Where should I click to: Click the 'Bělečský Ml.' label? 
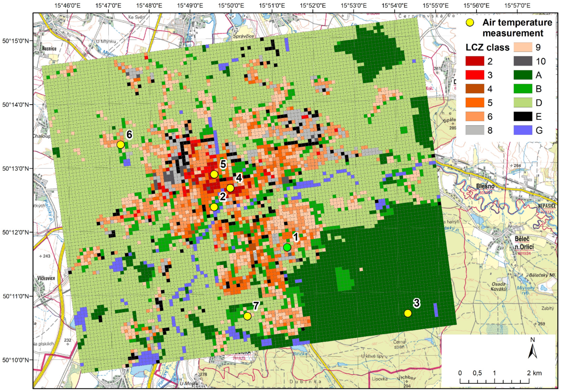pyautogui.click(x=543, y=275)
